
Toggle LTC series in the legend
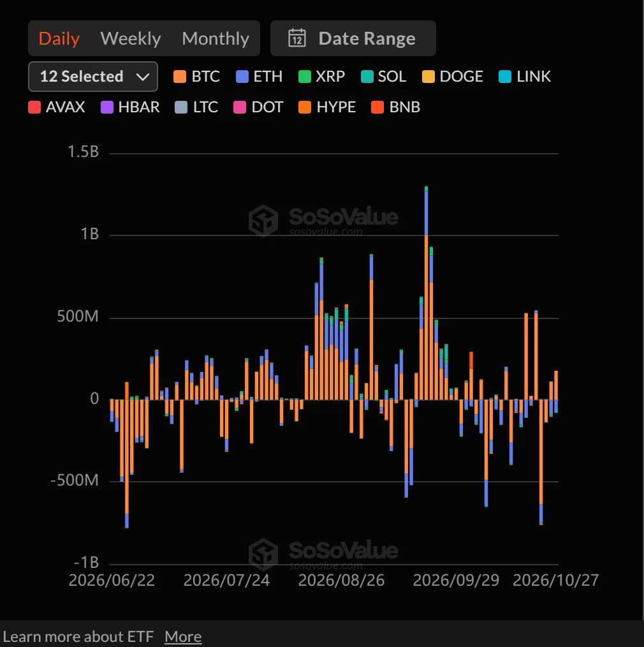click(x=196, y=107)
